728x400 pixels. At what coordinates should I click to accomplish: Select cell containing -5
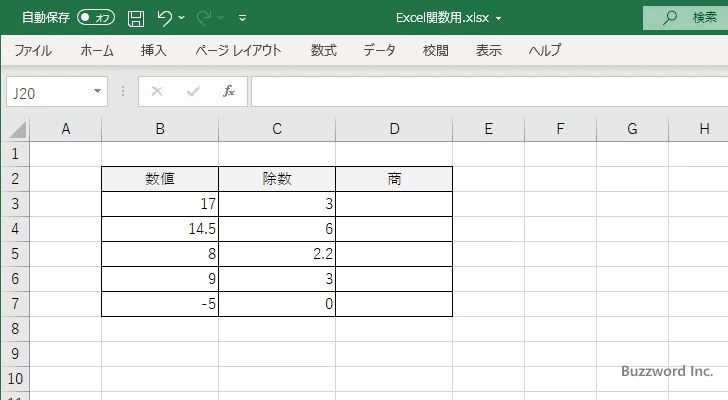pos(160,304)
